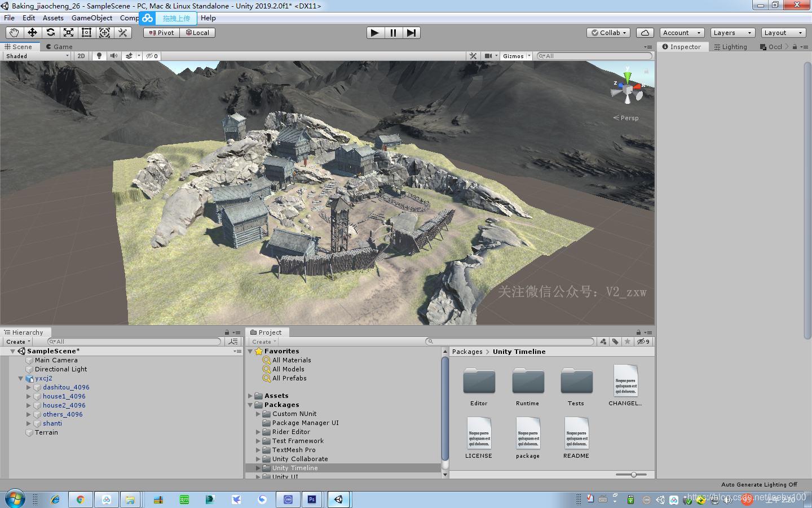The image size is (812, 508).
Task: Select All Materials favorite search
Action: (292, 360)
